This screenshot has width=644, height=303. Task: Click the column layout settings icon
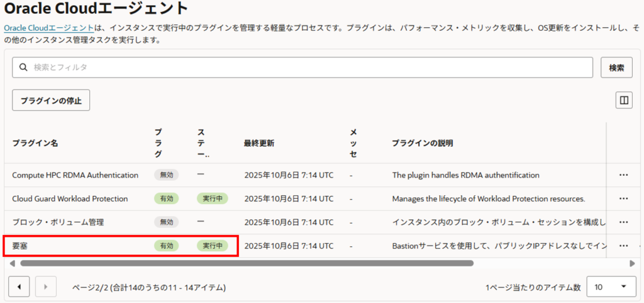(x=623, y=100)
